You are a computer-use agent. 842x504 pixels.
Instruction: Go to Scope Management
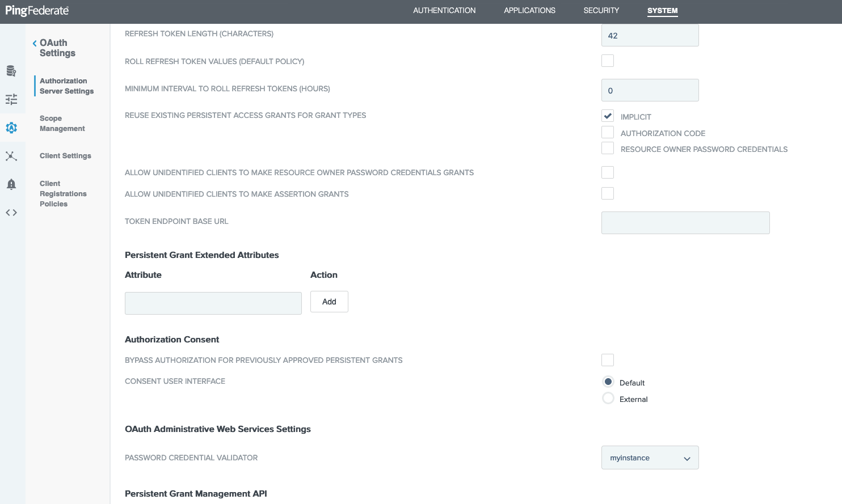62,124
